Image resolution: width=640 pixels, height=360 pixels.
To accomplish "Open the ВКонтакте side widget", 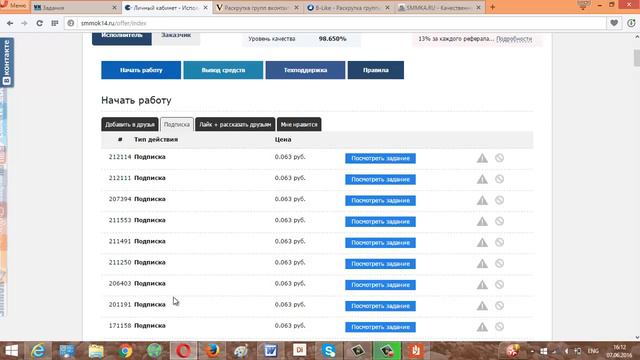I will pos(7,62).
